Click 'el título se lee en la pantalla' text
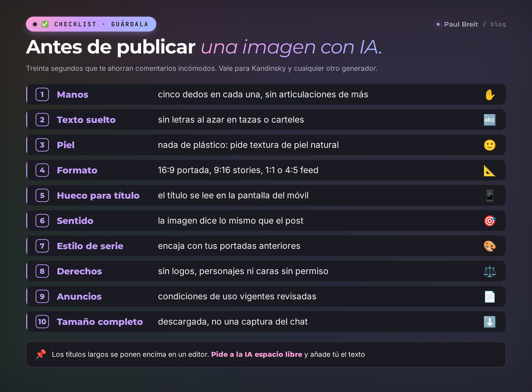 coord(233,195)
